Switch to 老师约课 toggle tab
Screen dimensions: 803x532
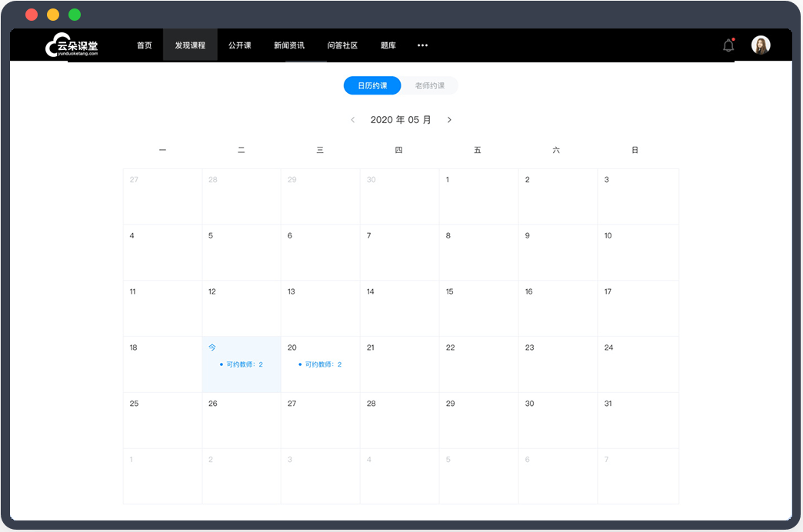[430, 85]
